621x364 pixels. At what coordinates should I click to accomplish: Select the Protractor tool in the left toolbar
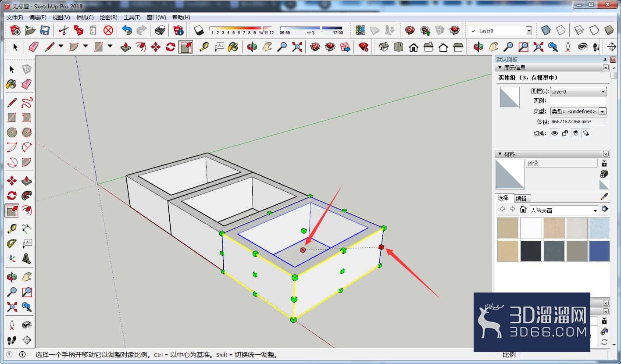tap(12, 244)
